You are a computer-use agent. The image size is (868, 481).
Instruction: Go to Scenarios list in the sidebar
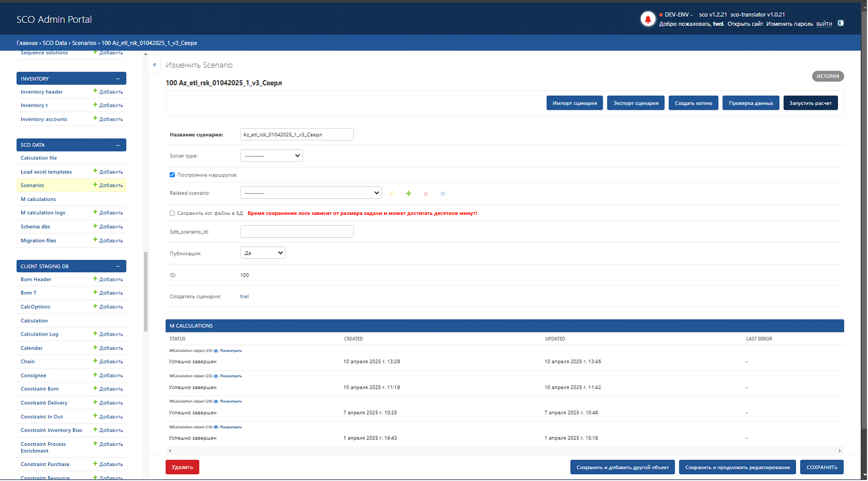[x=32, y=185]
